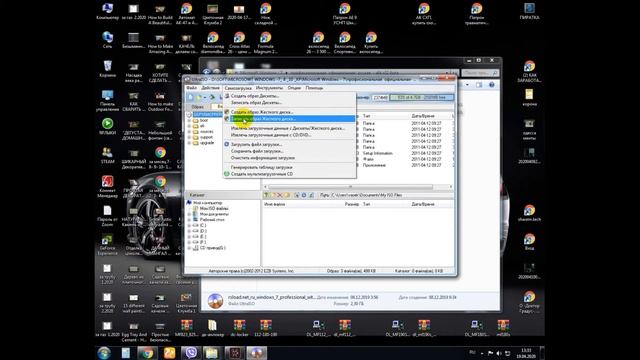This screenshot has width=640, height=360.
Task: Click the New image toolbar icon
Action: click(191, 97)
